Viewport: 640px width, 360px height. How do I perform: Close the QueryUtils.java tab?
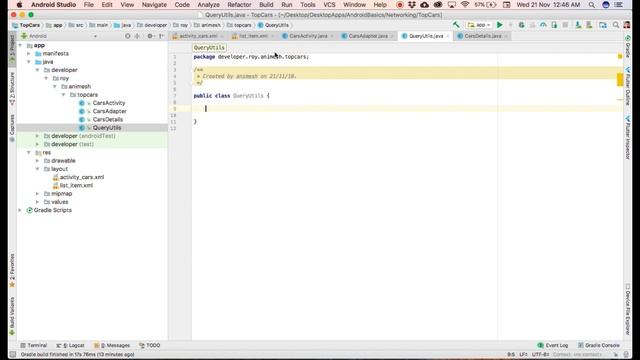pos(448,36)
